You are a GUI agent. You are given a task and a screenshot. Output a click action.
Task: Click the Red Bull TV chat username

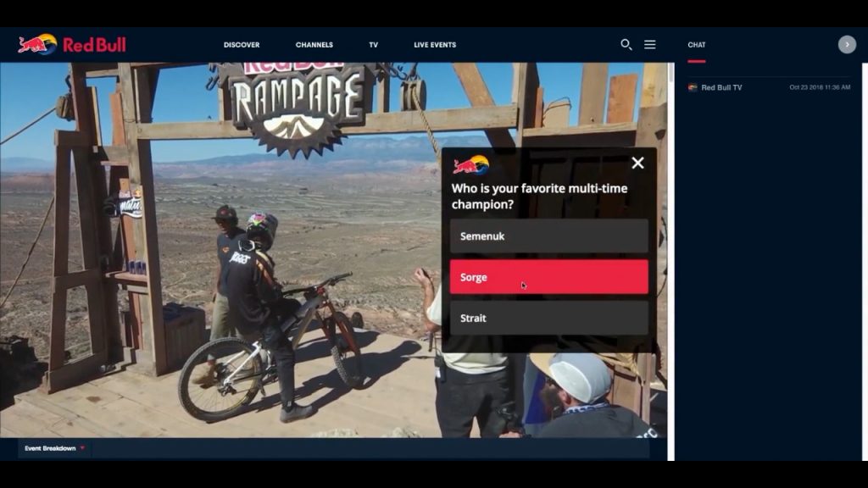[x=721, y=87]
